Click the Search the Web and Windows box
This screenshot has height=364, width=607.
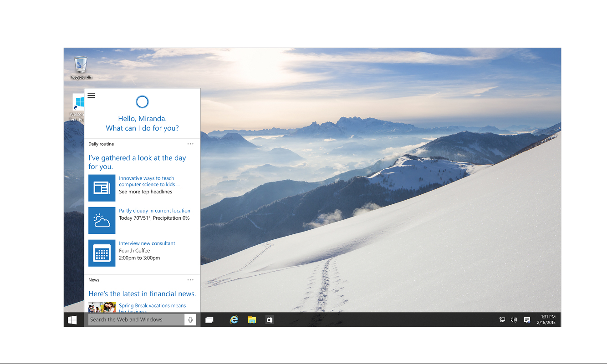point(136,320)
